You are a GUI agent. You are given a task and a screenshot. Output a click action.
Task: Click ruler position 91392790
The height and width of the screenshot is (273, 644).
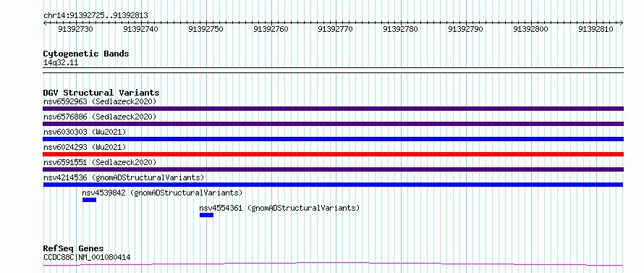pyautogui.click(x=466, y=29)
